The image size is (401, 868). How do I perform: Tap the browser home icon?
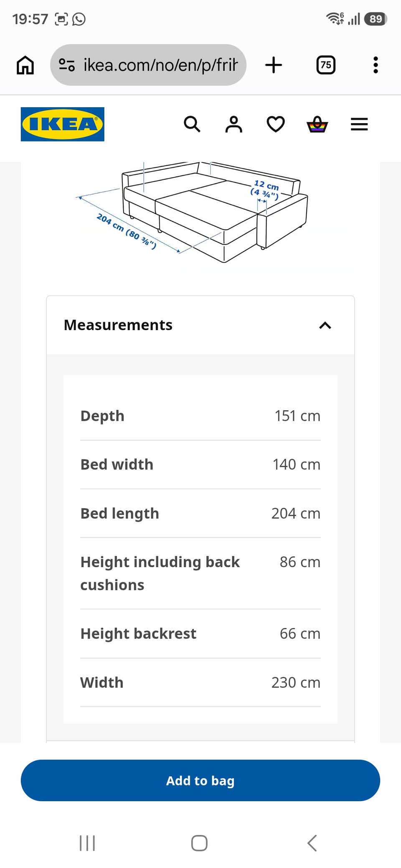click(x=25, y=65)
